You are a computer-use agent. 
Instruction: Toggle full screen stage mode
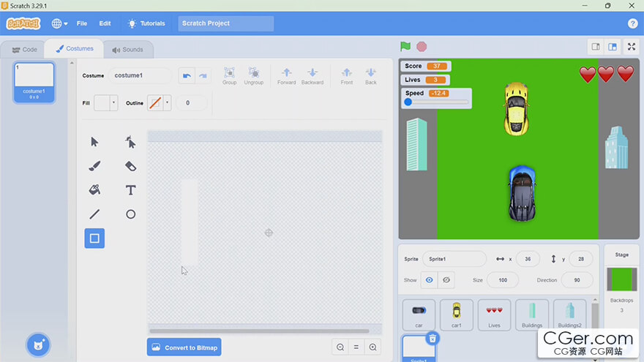pyautogui.click(x=631, y=47)
